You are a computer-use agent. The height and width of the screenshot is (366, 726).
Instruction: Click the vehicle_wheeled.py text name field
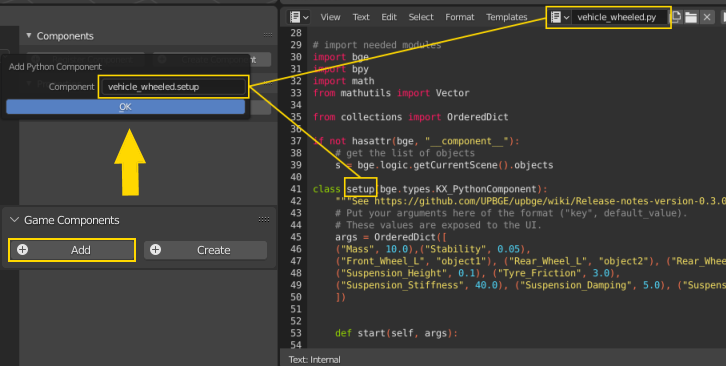tap(620, 18)
